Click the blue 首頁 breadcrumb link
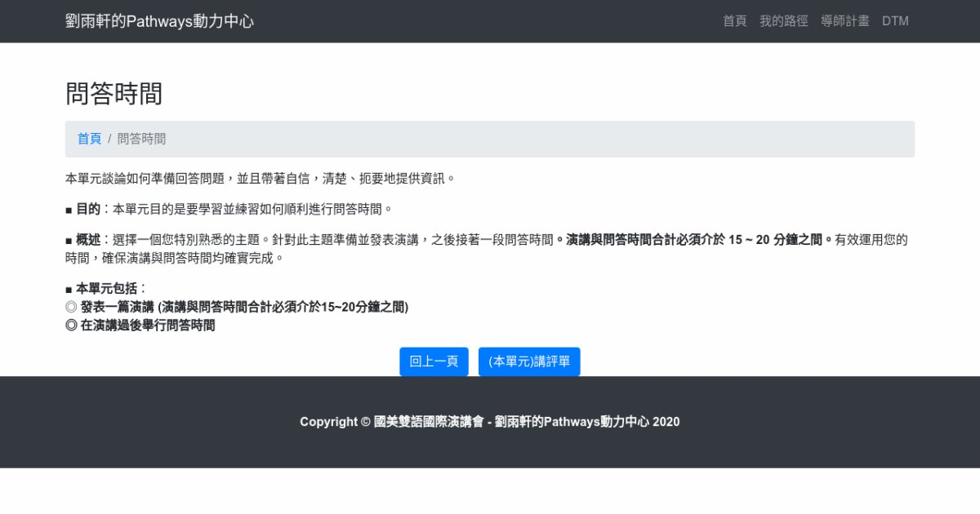980x514 pixels. click(89, 139)
